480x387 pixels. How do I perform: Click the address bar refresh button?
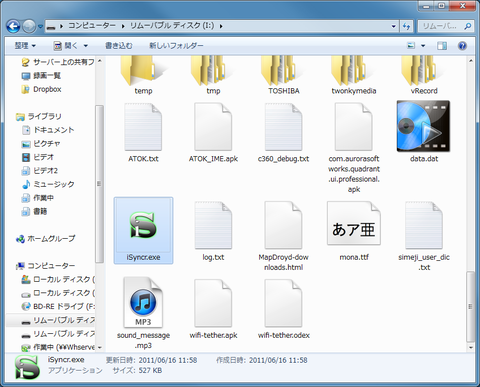tap(406, 26)
